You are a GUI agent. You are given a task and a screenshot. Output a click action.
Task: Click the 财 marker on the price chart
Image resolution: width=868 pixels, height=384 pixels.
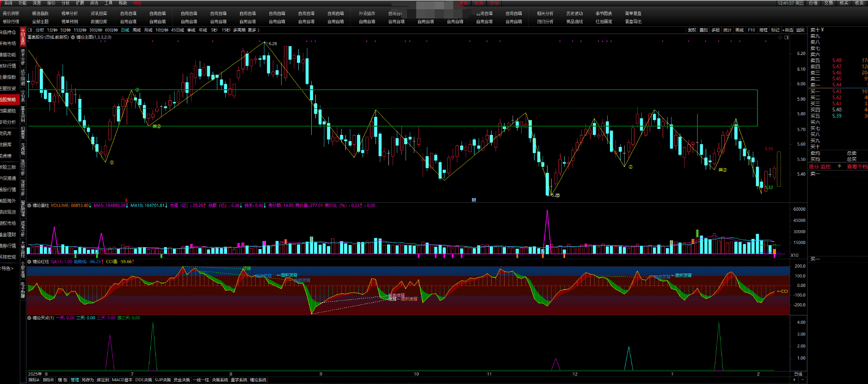[474, 200]
